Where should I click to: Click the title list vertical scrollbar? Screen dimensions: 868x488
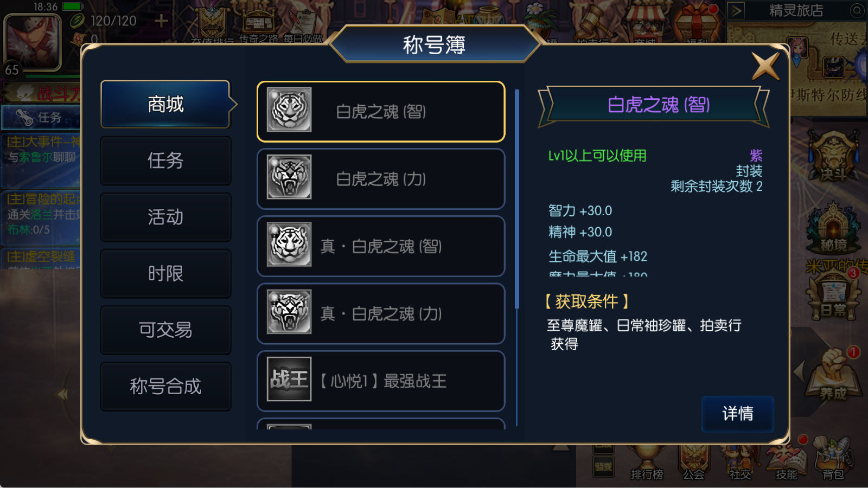pos(517,258)
